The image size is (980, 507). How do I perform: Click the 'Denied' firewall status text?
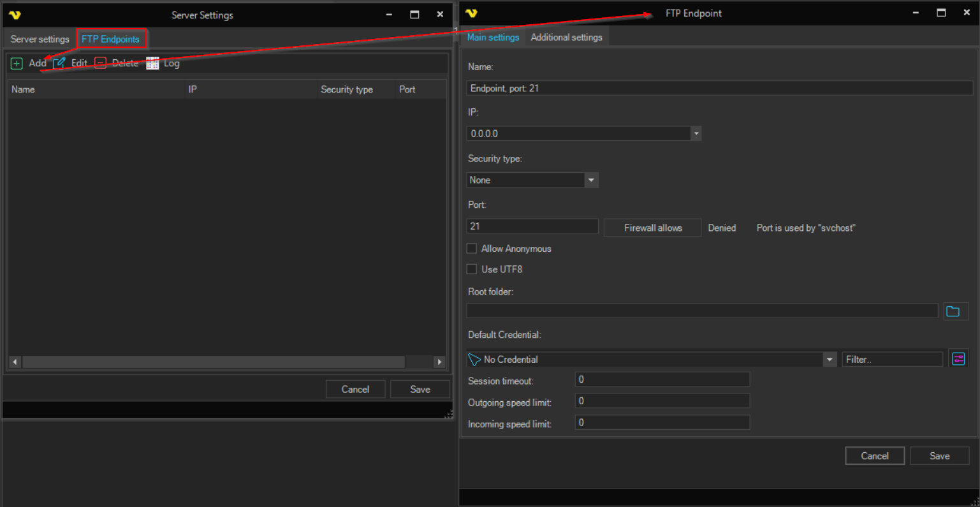(722, 228)
